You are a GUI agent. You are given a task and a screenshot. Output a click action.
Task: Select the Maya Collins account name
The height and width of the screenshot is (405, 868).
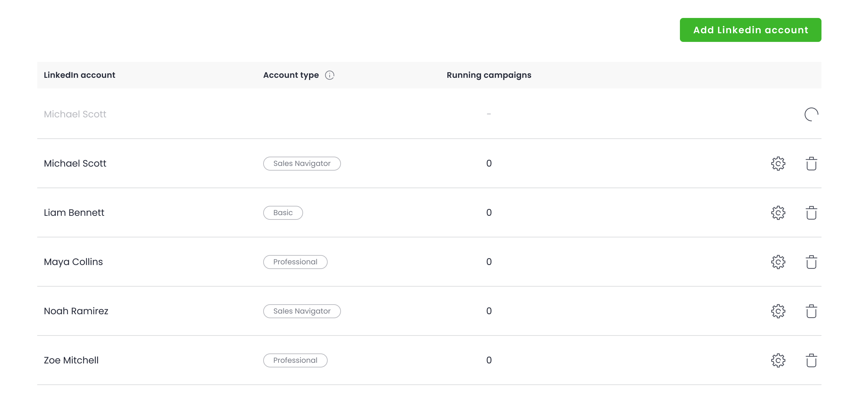tap(73, 262)
